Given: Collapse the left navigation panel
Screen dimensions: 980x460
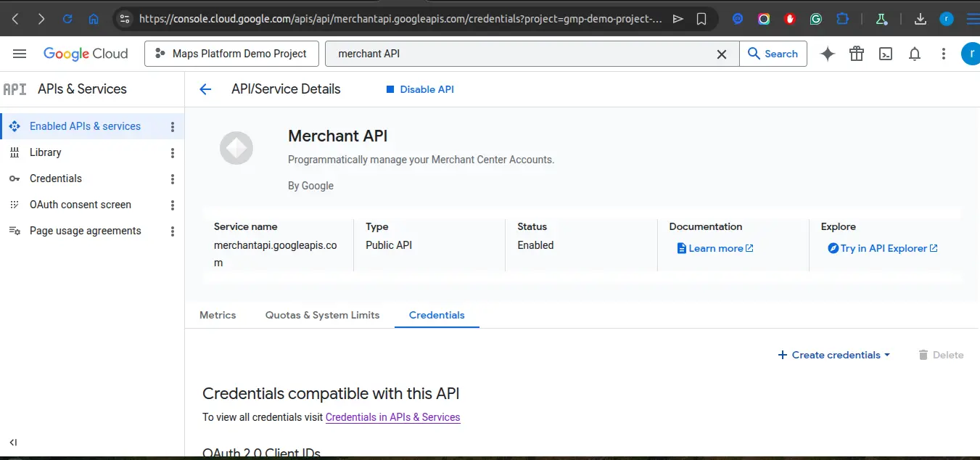Looking at the screenshot, I should [x=13, y=443].
